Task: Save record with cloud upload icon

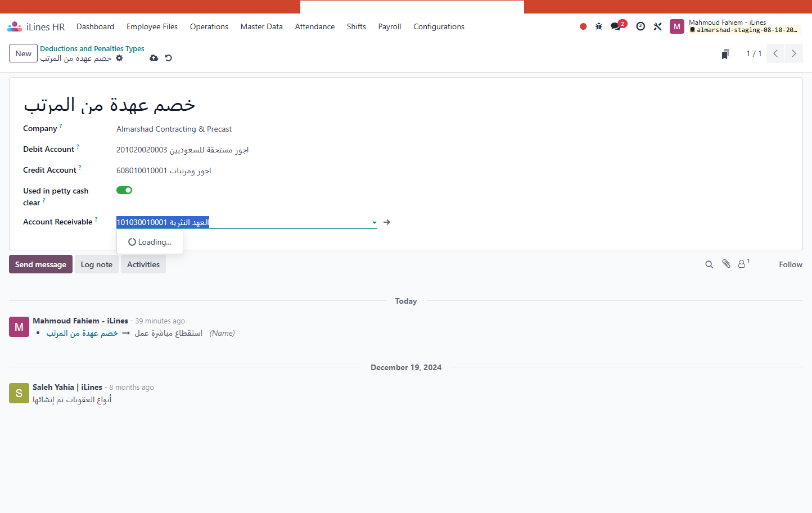Action: [x=154, y=58]
